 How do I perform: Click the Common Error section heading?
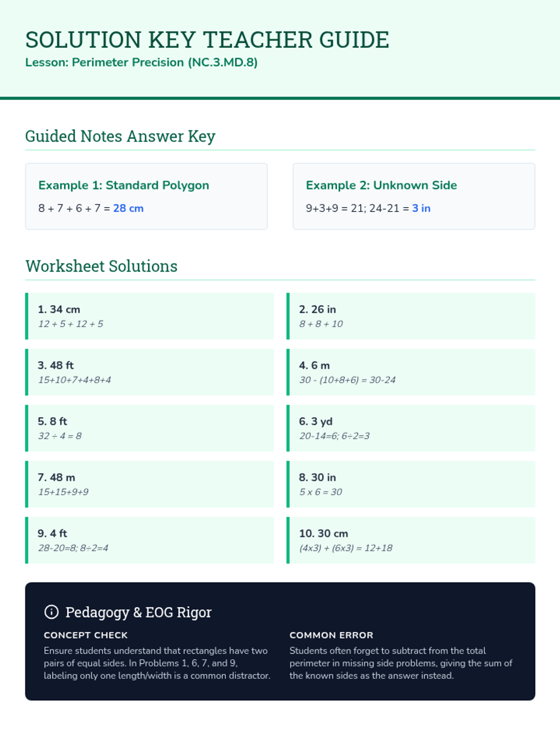point(331,635)
